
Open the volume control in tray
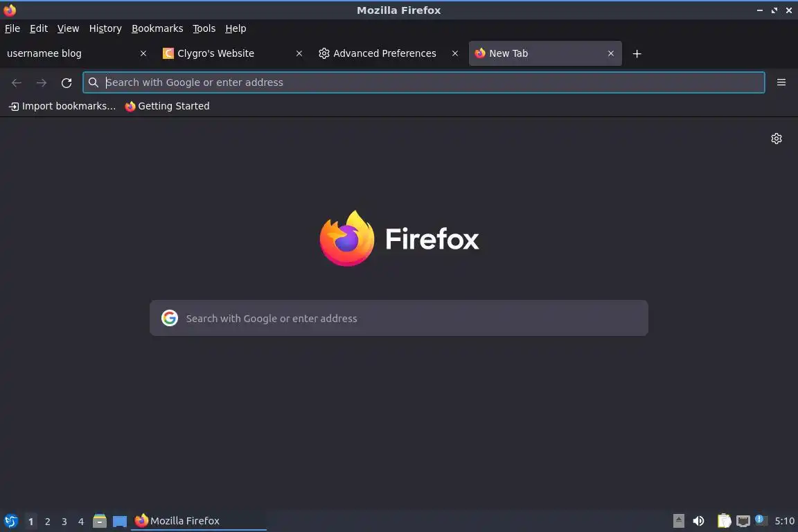(x=699, y=521)
